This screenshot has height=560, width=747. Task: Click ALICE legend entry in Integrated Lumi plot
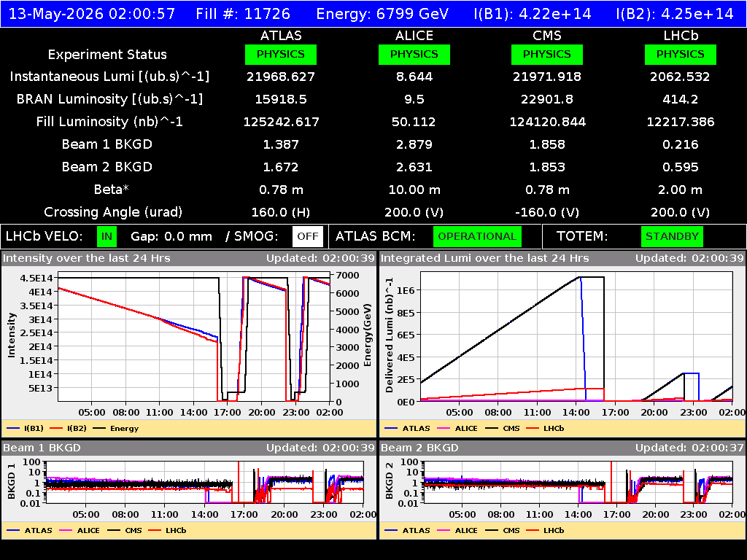[x=457, y=428]
